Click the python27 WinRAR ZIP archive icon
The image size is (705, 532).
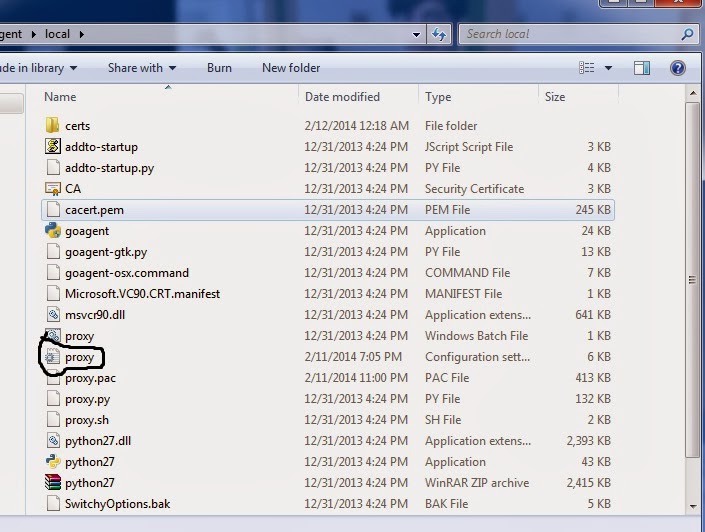[x=53, y=483]
